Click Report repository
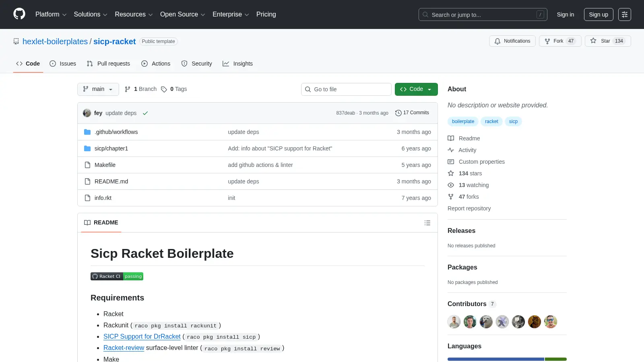The image size is (644, 362). [469, 208]
